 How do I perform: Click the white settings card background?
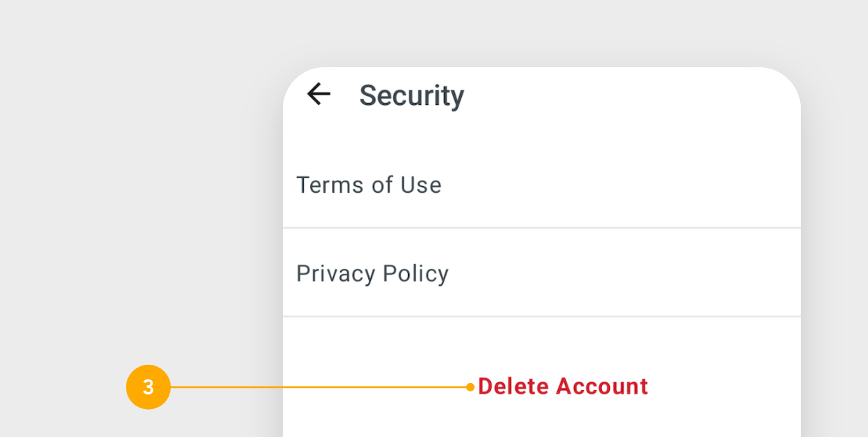(x=665, y=140)
